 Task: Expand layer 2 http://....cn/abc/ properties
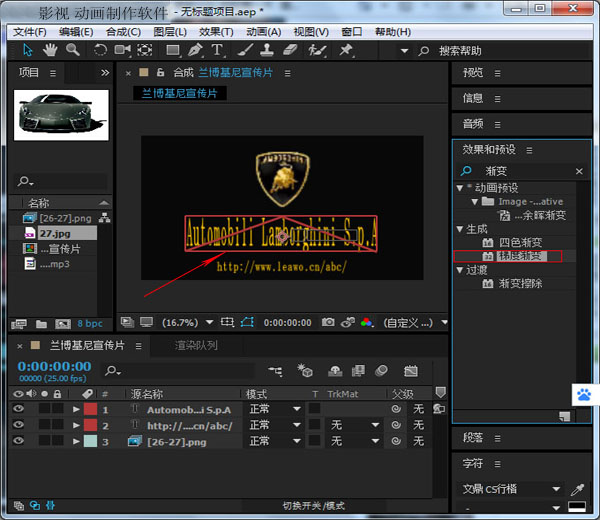(76, 425)
